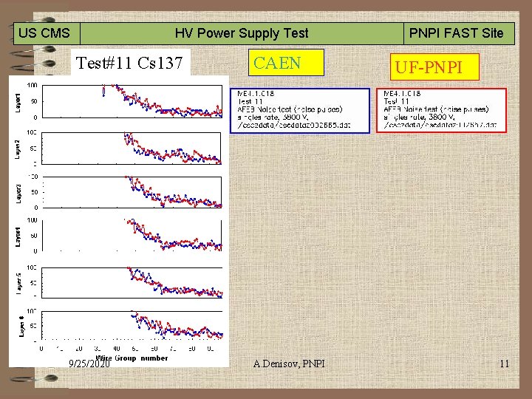The height and width of the screenshot is (399, 532).
Task: Click the 'PNPI FAST Site' header cell
Action: 459,33
